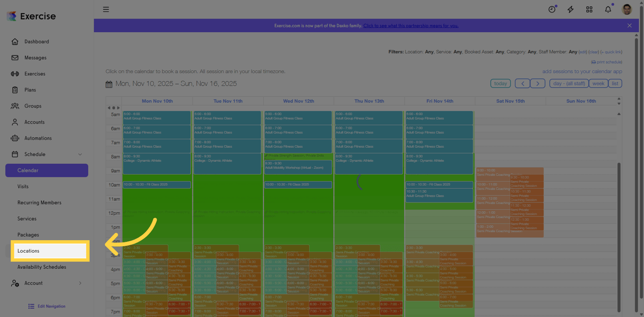
Task: Open Locations in the sidebar
Action: 50,251
